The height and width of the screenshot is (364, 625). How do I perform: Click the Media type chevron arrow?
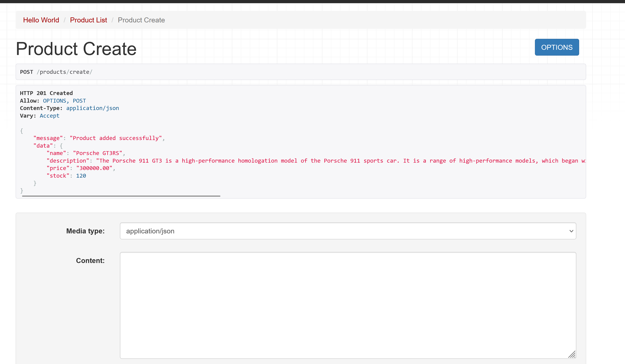click(571, 231)
